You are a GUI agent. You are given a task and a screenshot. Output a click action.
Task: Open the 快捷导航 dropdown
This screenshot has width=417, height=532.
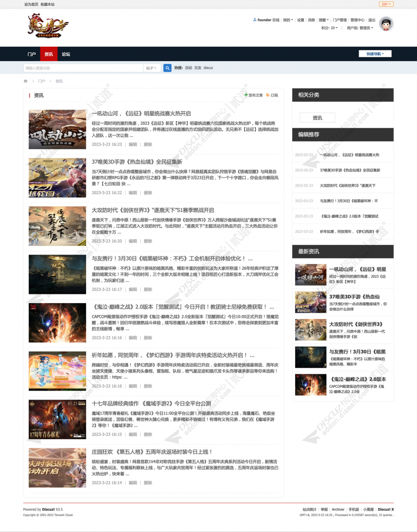point(375,54)
